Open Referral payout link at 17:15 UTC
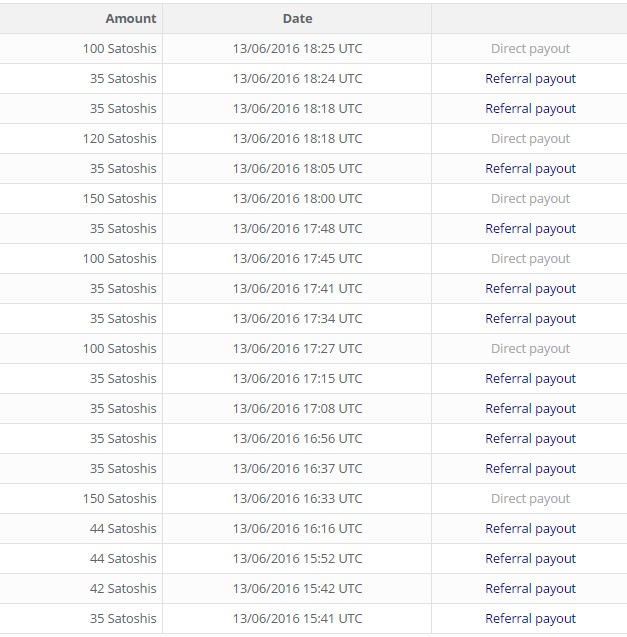This screenshot has height=637, width=627. click(x=530, y=378)
